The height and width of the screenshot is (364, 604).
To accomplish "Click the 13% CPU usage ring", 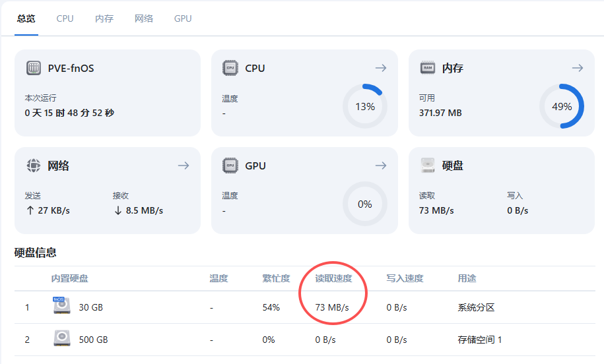I will pos(365,106).
